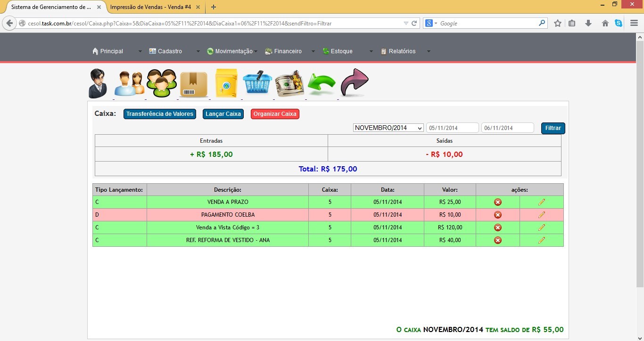The image size is (644, 341).
Task: Open the NOVEMBRO/2014 month dropdown
Action: point(388,128)
